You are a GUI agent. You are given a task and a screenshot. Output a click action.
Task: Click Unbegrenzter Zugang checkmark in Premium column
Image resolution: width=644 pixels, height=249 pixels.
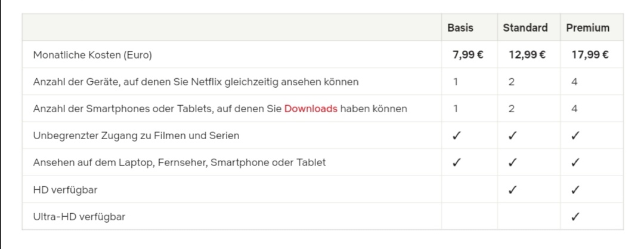point(575,136)
